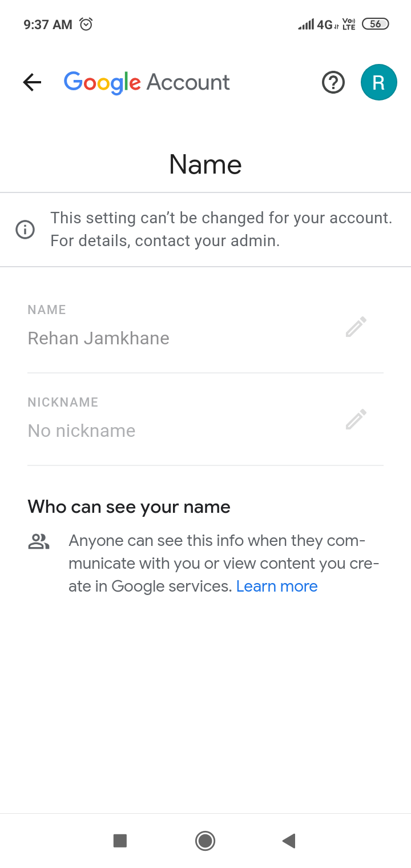The width and height of the screenshot is (411, 868).
Task: Tap the alarm clock status bar icon
Action: pos(86,24)
